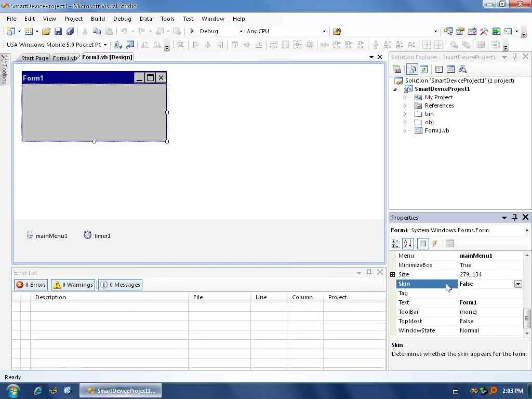Click the Open File folder icon
Screen dimensions: 532x399
(46, 31)
